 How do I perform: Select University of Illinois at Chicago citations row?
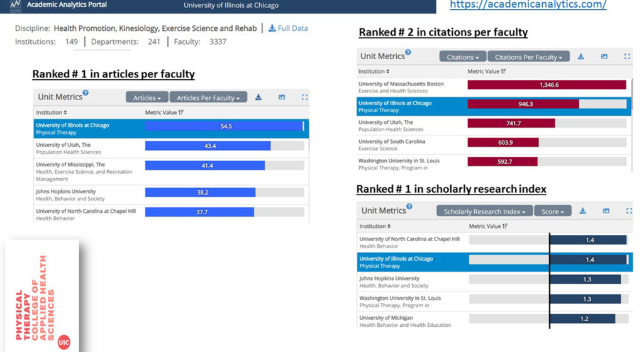494,106
